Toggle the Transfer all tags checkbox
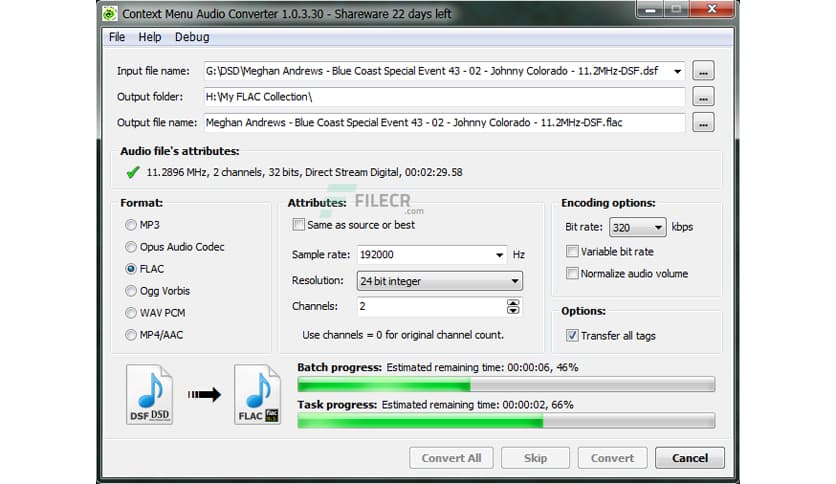836x484 pixels. pyautogui.click(x=572, y=335)
